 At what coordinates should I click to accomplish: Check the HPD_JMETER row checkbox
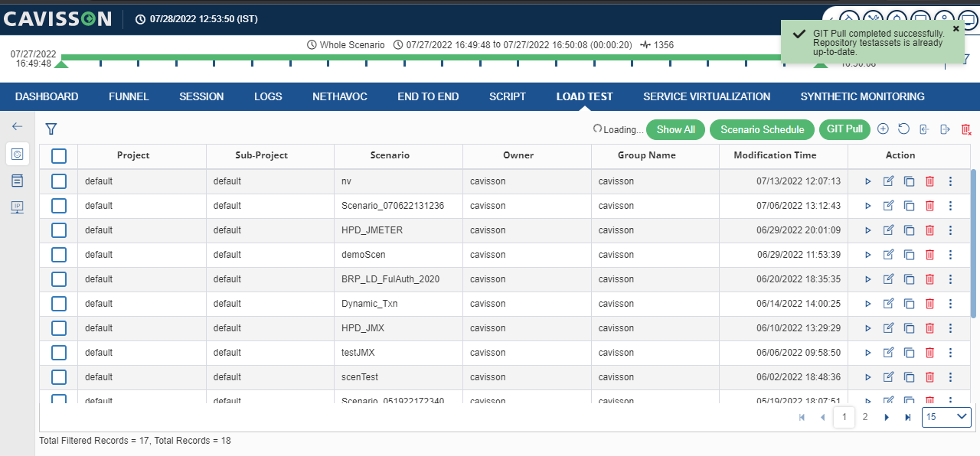pos(59,230)
